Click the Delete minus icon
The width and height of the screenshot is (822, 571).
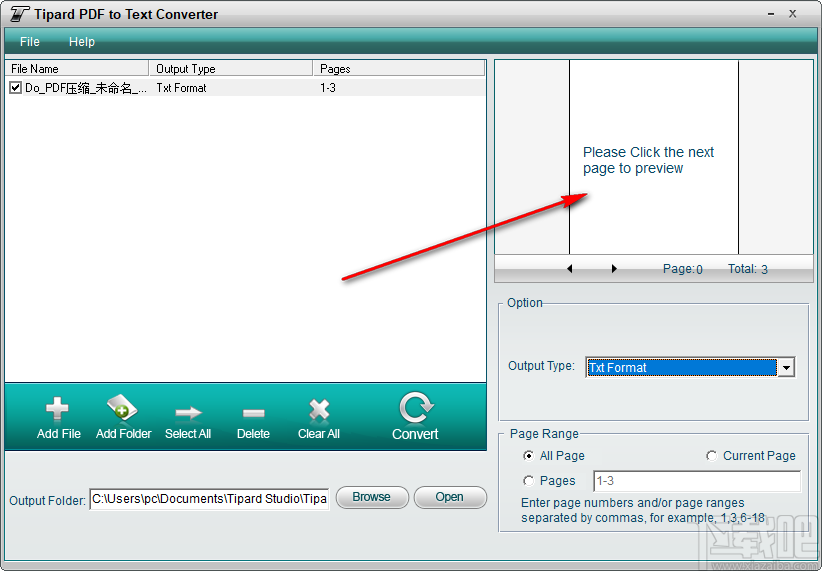pyautogui.click(x=253, y=414)
